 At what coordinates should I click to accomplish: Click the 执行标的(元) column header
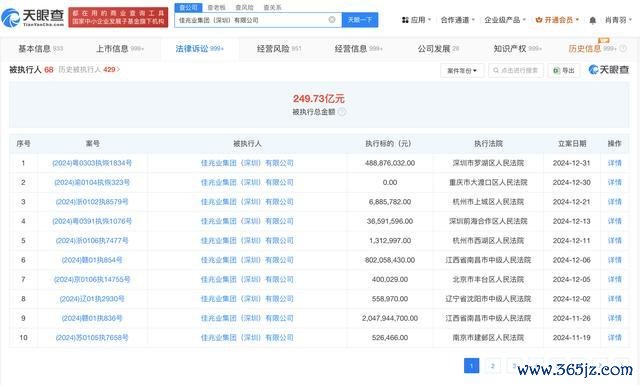tap(388, 144)
